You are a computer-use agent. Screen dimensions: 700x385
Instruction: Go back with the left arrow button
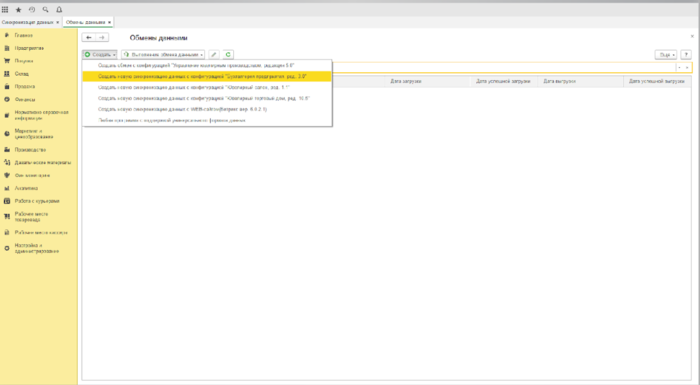tap(88, 38)
